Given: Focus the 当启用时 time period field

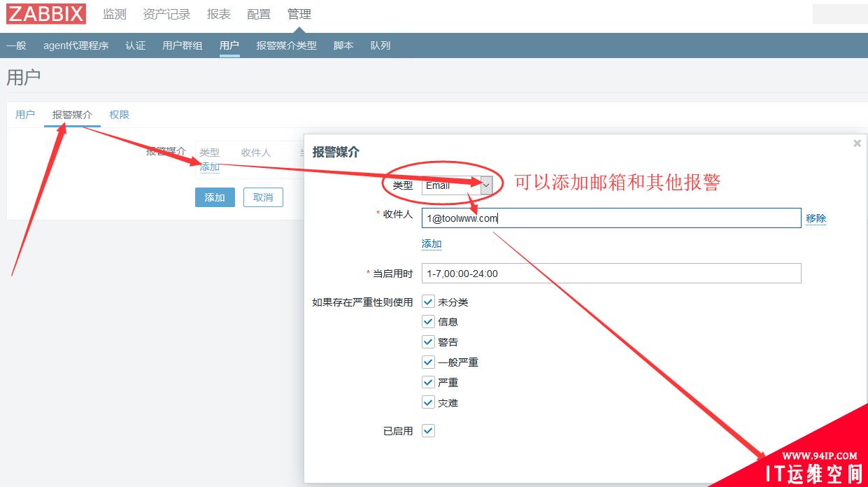Looking at the screenshot, I should pyautogui.click(x=611, y=273).
